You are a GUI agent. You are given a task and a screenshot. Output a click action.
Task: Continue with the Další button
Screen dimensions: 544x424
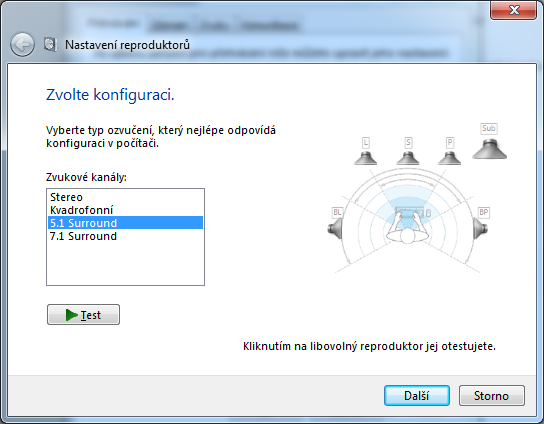[x=417, y=396]
